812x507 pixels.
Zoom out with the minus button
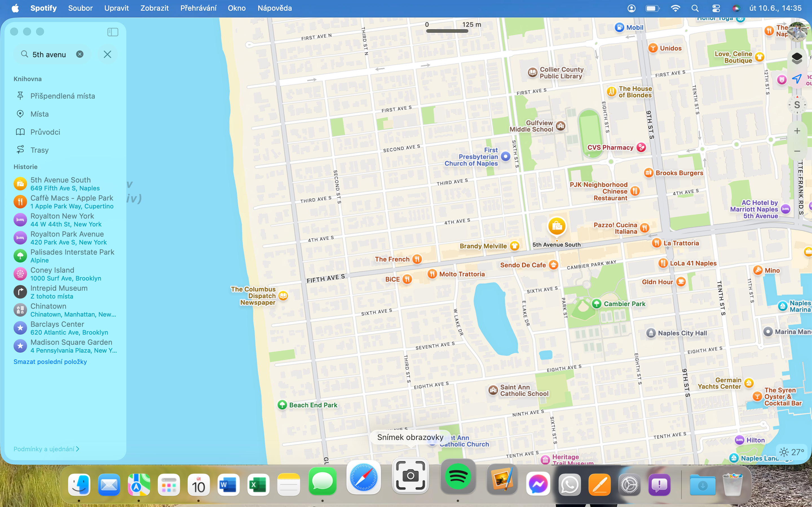coord(797,151)
